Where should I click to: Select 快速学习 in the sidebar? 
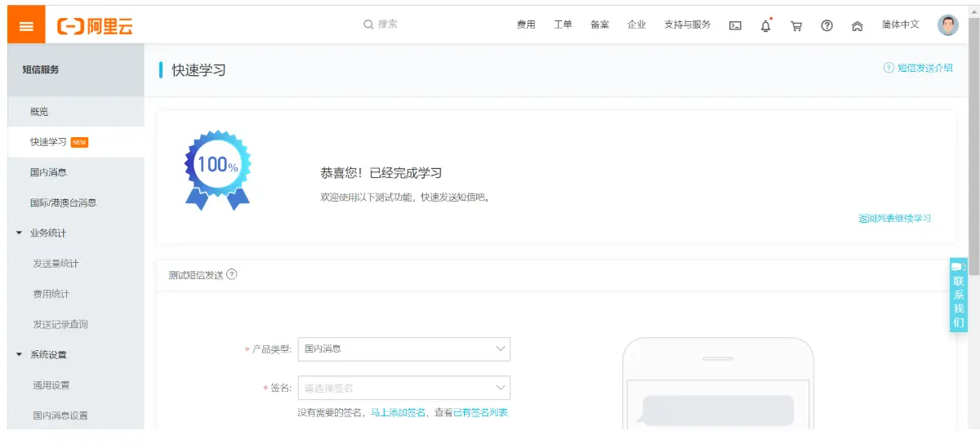(76, 142)
